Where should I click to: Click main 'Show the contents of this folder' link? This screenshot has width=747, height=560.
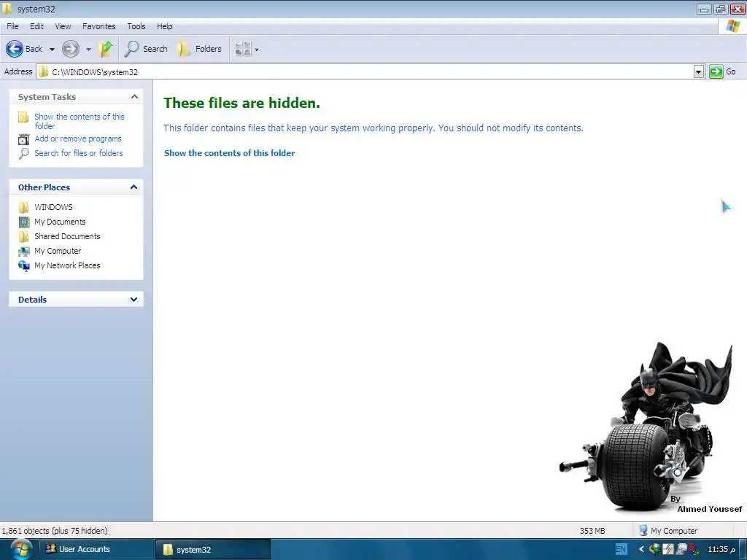pos(230,153)
